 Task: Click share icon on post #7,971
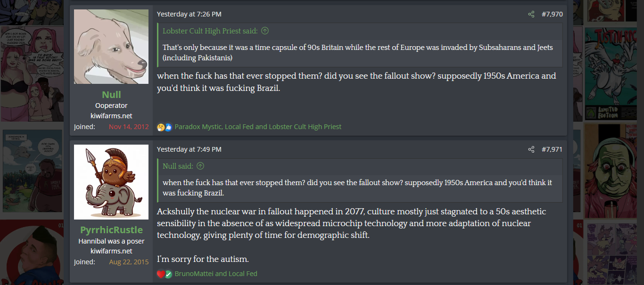coord(531,149)
